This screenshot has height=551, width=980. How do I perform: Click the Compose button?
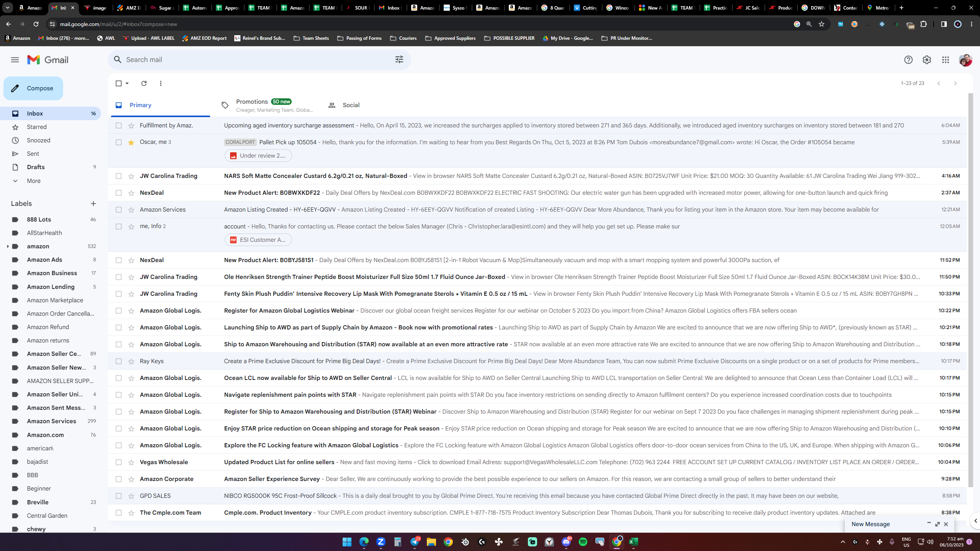point(33,88)
